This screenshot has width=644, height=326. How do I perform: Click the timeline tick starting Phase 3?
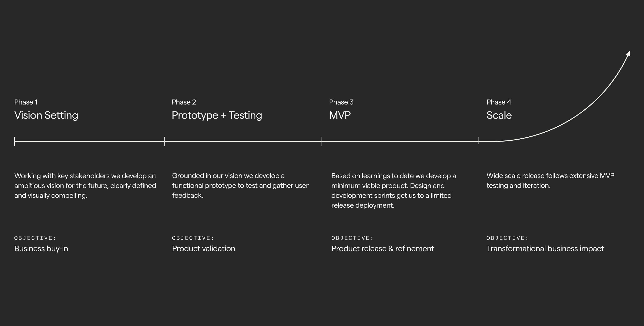coord(322,141)
